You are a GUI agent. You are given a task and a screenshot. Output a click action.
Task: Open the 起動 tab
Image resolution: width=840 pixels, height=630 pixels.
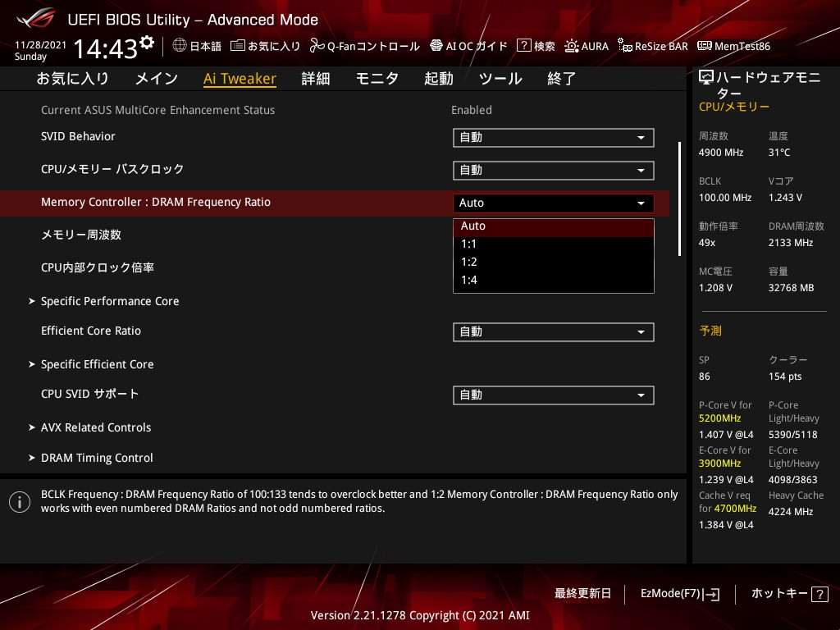pos(439,79)
